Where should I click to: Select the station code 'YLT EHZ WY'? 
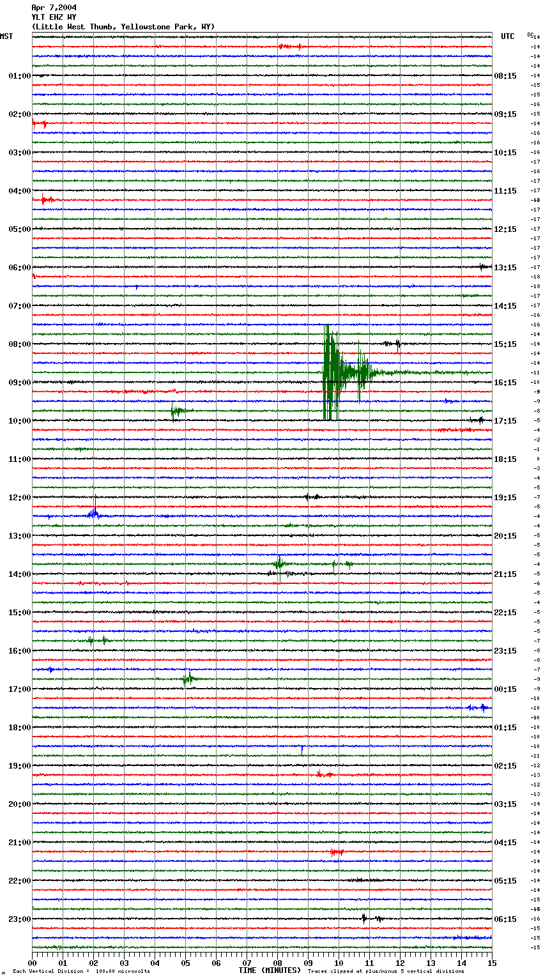(x=54, y=17)
